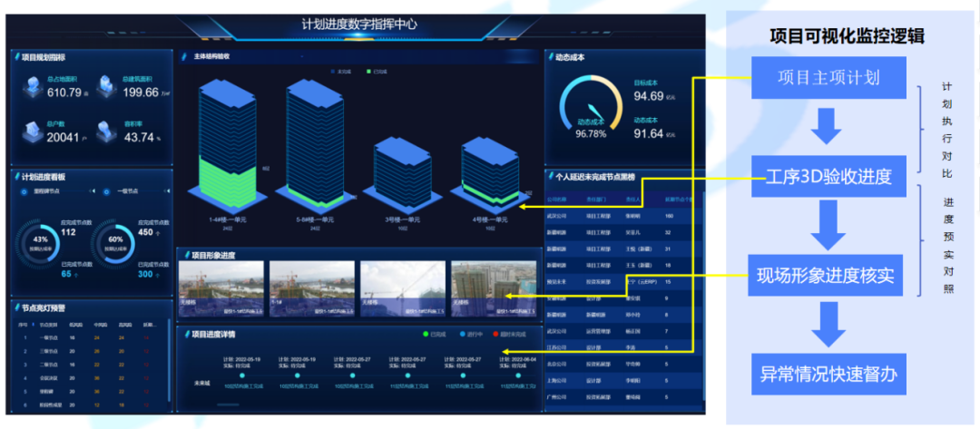Click the 容积率 plot ratio icon
980x429 pixels.
point(107,132)
